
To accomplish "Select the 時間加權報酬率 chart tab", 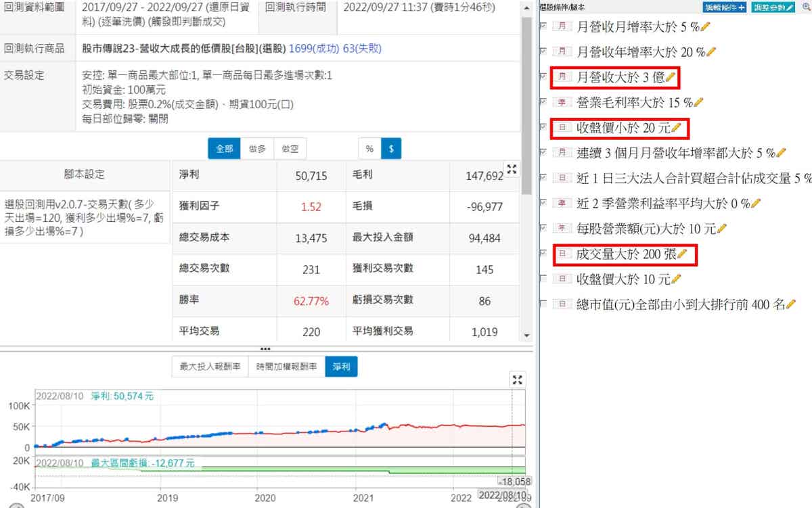I will point(287,367).
